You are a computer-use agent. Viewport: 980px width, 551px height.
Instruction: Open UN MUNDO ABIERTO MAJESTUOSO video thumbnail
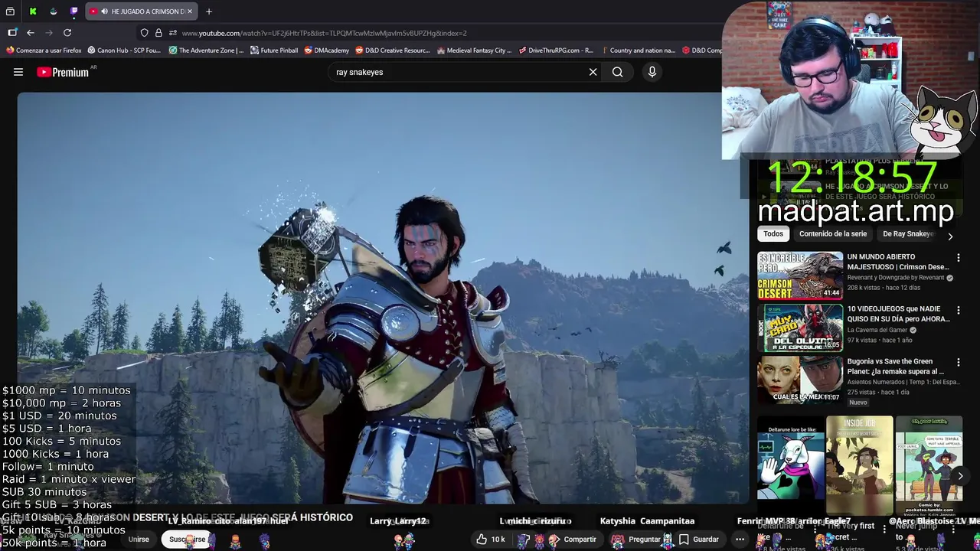(800, 275)
